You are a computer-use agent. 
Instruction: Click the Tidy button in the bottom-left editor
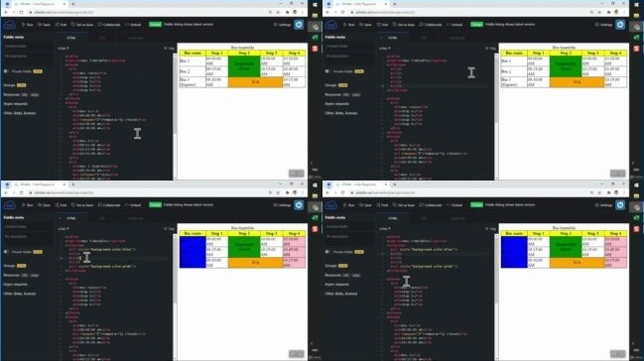pos(170,229)
